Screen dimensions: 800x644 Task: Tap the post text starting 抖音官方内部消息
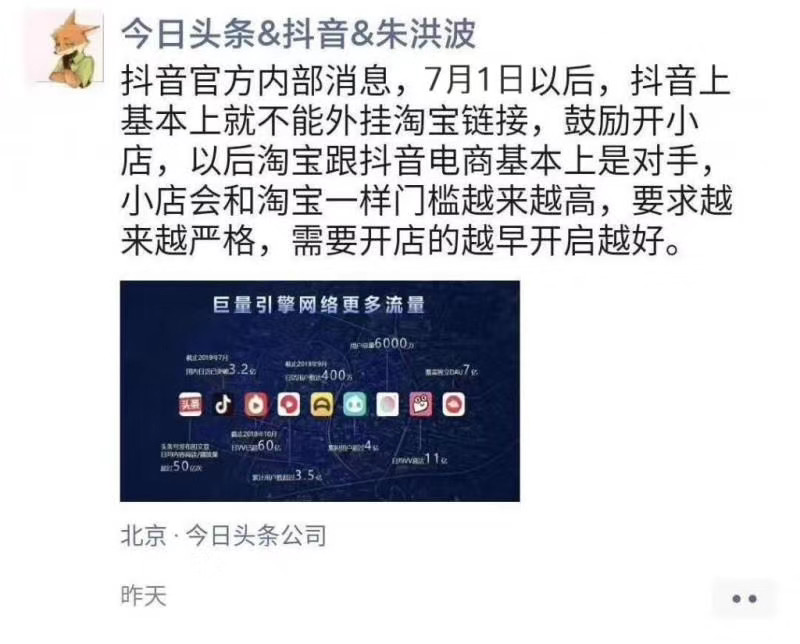(x=427, y=161)
